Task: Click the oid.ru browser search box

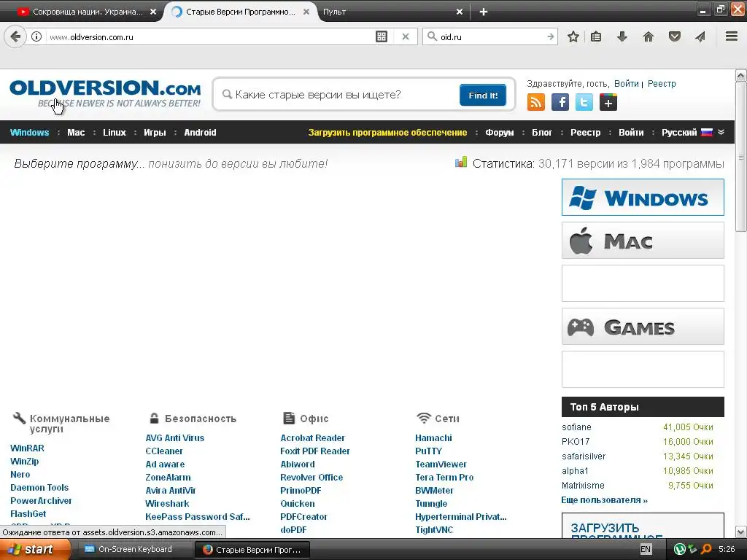Action: [x=491, y=36]
